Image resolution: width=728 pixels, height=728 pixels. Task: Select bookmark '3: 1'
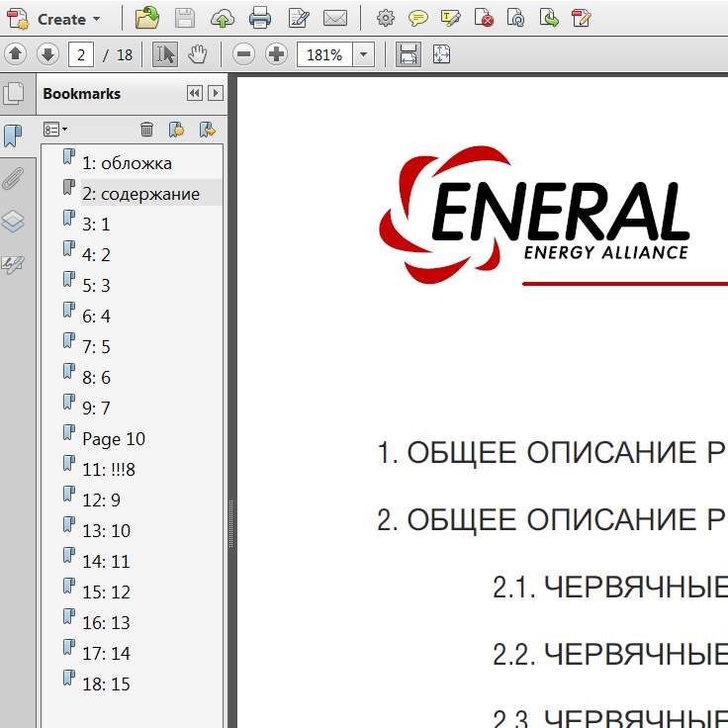click(96, 225)
